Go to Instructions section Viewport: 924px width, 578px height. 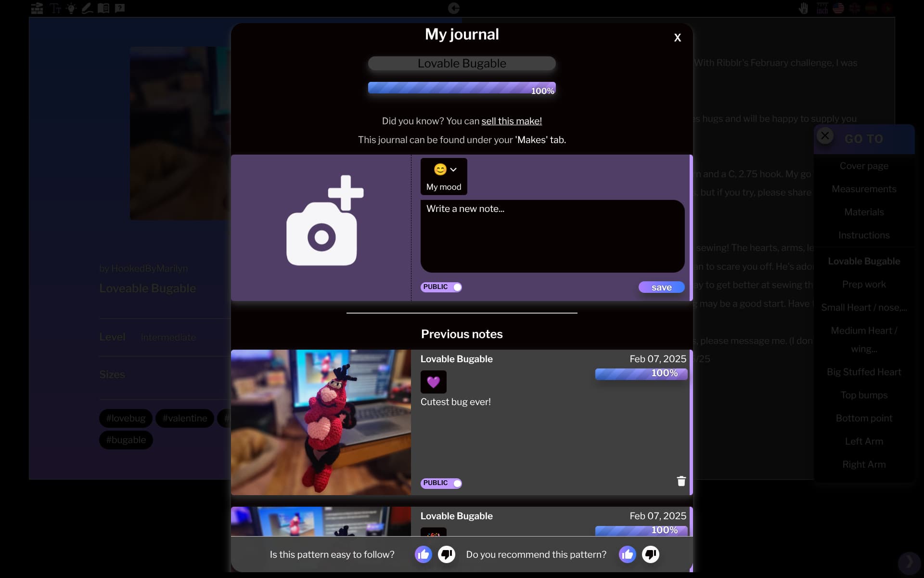click(864, 235)
